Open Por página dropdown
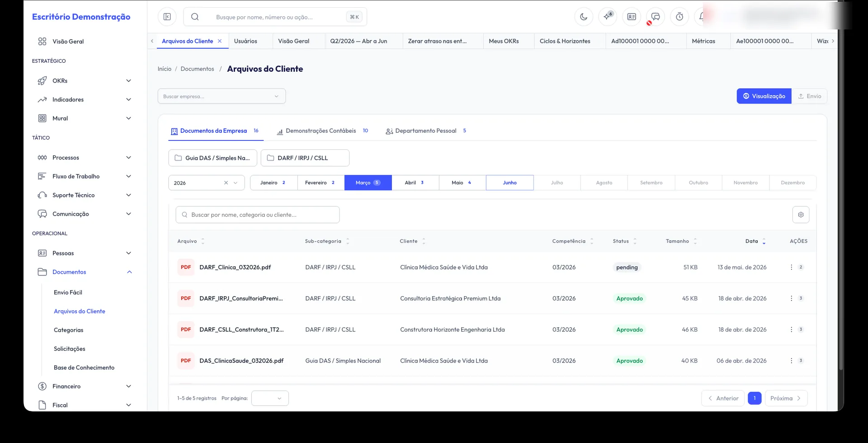Viewport: 868px width, 443px height. pos(270,398)
